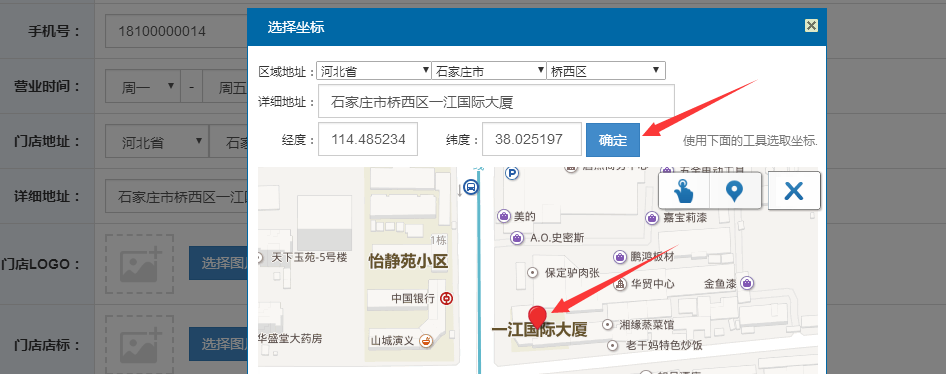Select the hand pan tool on the map
The width and height of the screenshot is (946, 374).
click(684, 191)
